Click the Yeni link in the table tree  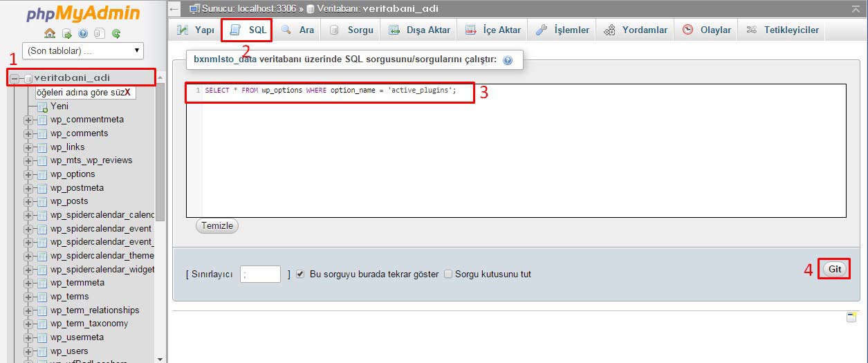pos(59,106)
